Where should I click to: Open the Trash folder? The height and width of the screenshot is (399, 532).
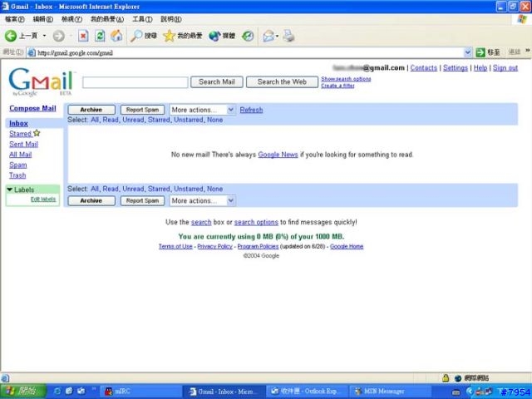(17, 175)
